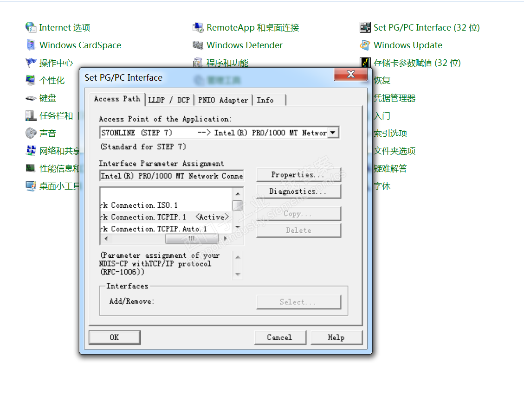
Task: Click the Internet 选项 link
Action: [x=65, y=27]
